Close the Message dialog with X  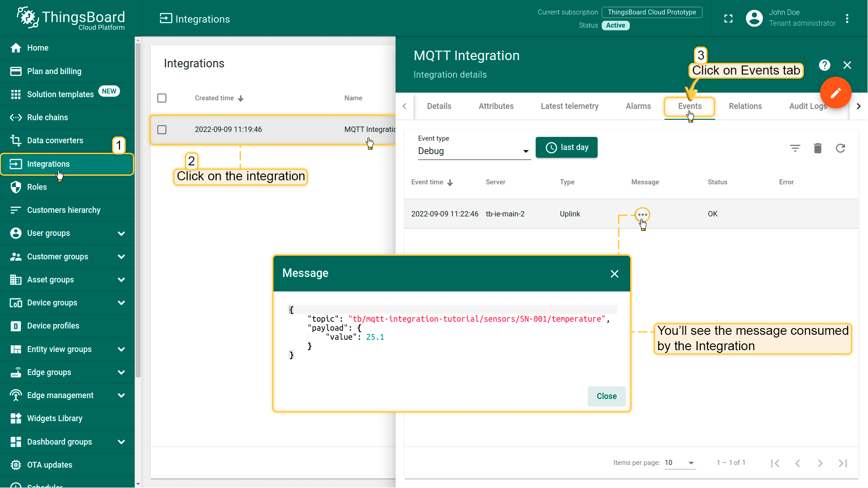tap(614, 274)
